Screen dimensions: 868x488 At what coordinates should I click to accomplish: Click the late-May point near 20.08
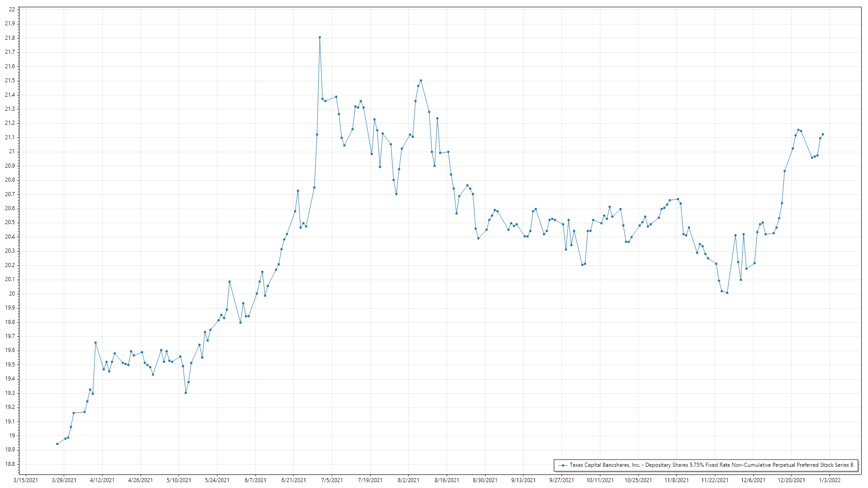230,282
